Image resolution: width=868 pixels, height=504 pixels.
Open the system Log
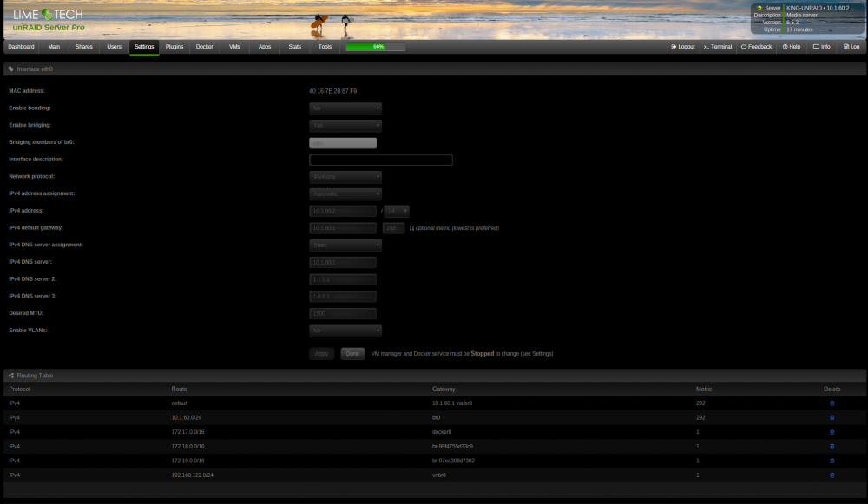pyautogui.click(x=852, y=47)
